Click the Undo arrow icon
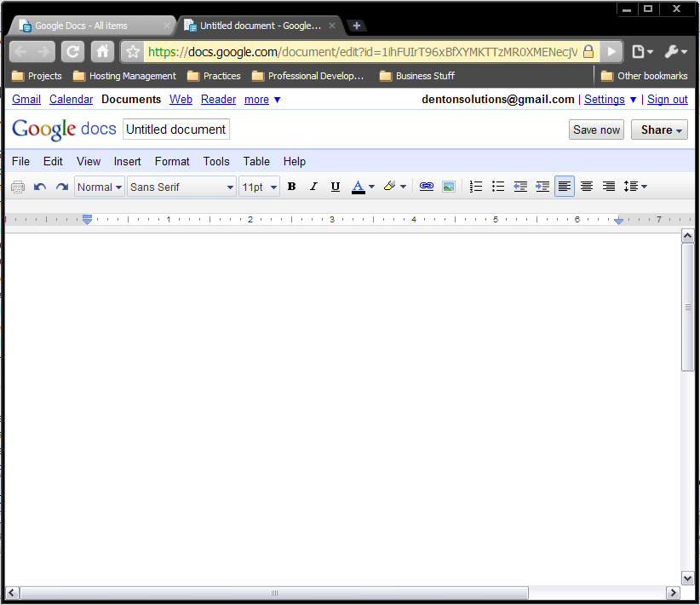The image size is (700, 605). pos(40,187)
